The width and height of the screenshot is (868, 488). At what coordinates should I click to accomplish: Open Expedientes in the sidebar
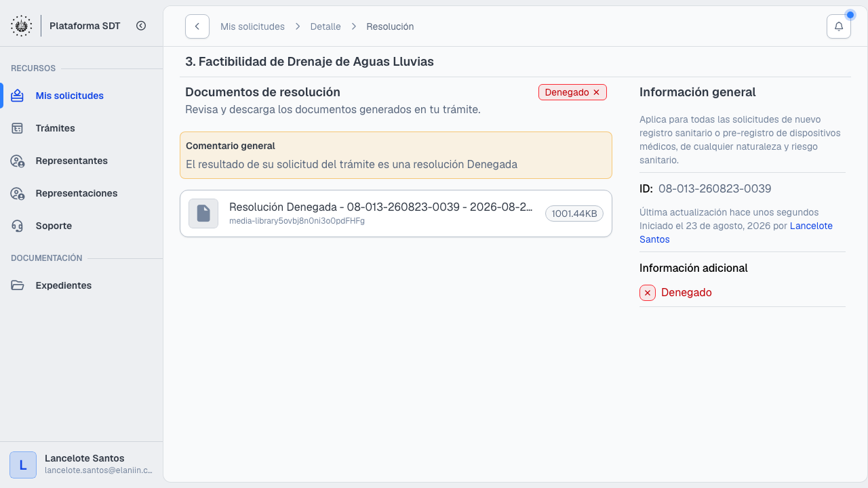tap(81, 285)
